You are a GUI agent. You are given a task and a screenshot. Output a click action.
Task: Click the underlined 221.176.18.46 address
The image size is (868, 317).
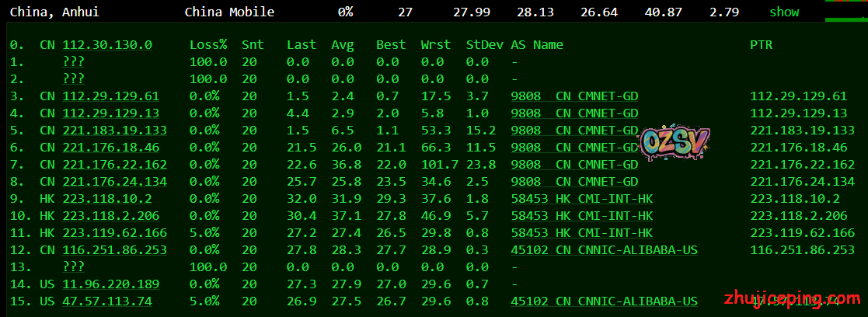110,148
